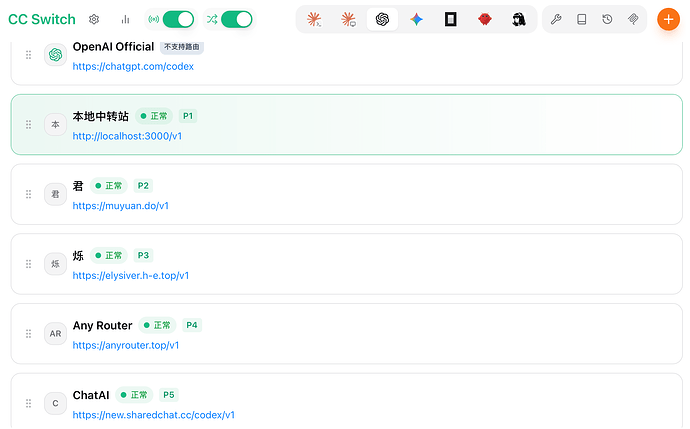Click the P2 priority badge

143,186
